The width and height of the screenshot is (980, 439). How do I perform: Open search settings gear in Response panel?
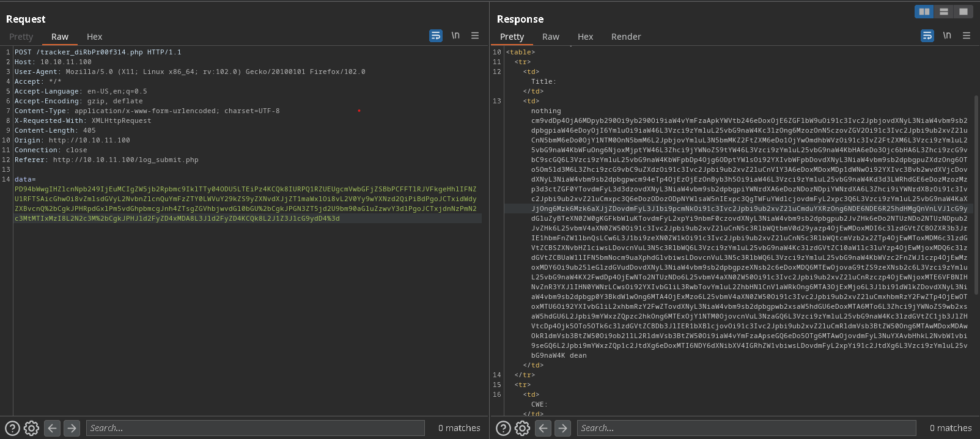523,428
